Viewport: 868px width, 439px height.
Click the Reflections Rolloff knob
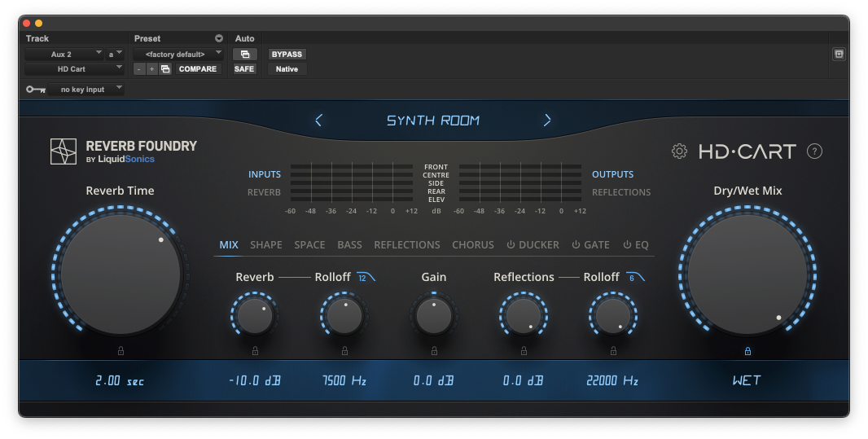tap(613, 316)
